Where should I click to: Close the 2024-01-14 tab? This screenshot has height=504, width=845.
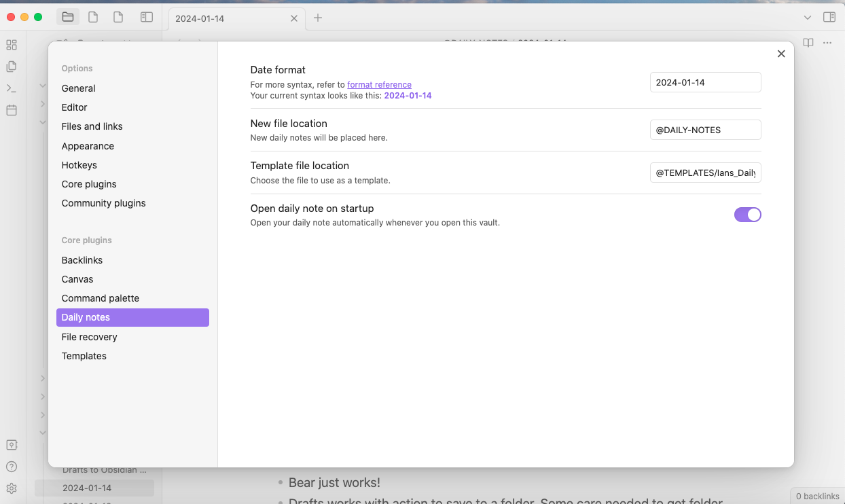click(x=294, y=18)
